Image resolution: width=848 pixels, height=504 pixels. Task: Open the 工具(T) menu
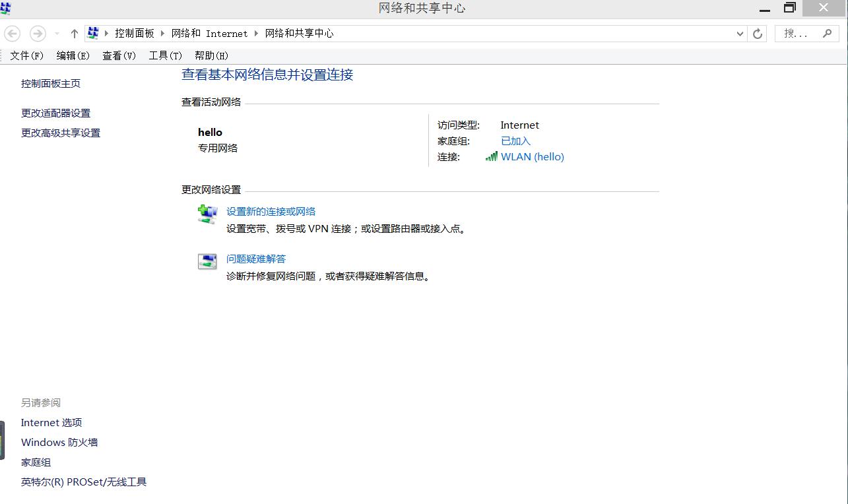[164, 55]
